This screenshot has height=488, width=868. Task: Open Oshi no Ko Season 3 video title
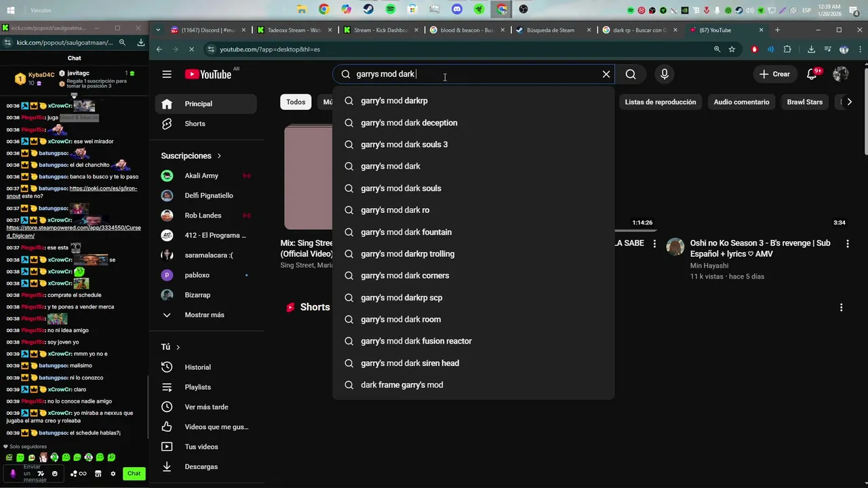[x=760, y=248]
